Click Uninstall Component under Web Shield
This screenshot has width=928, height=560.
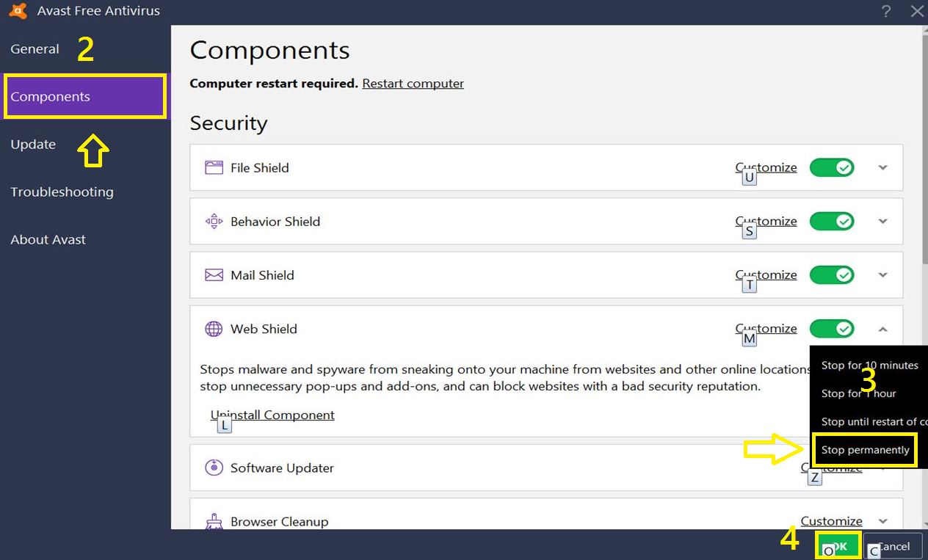272,415
